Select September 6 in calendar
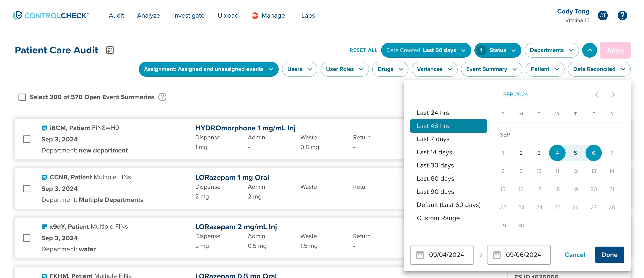 coord(593,153)
